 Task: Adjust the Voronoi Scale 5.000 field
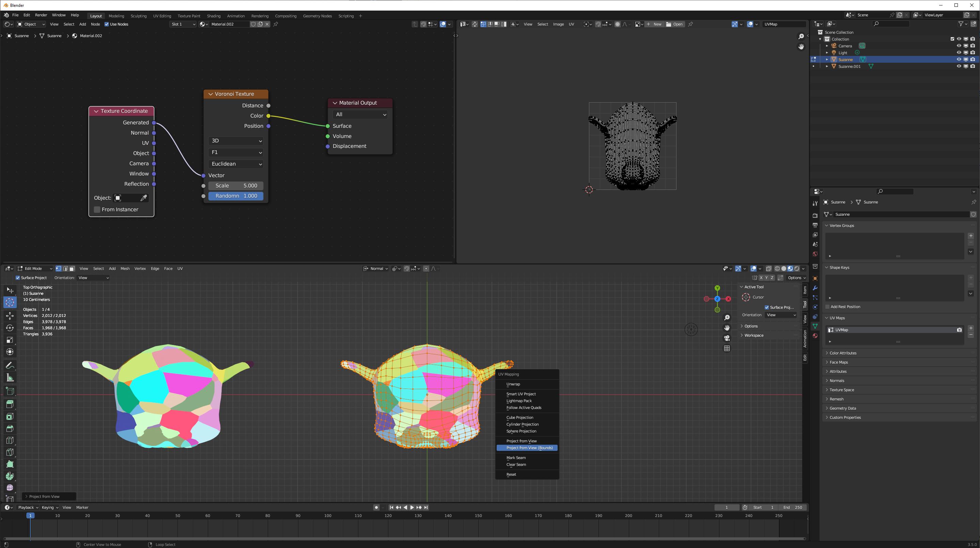236,186
